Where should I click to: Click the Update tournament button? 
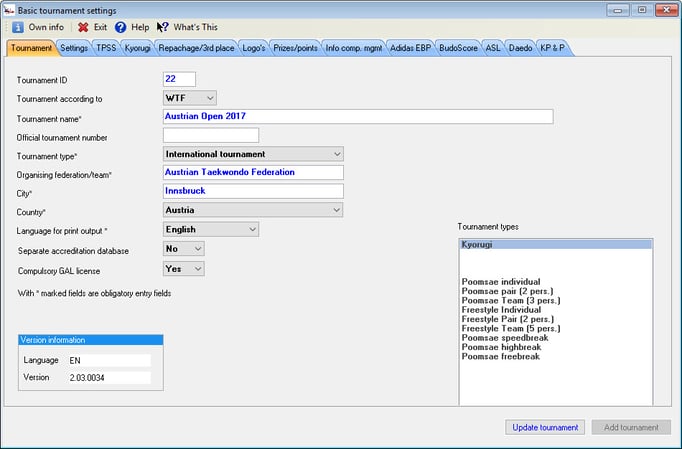point(545,427)
